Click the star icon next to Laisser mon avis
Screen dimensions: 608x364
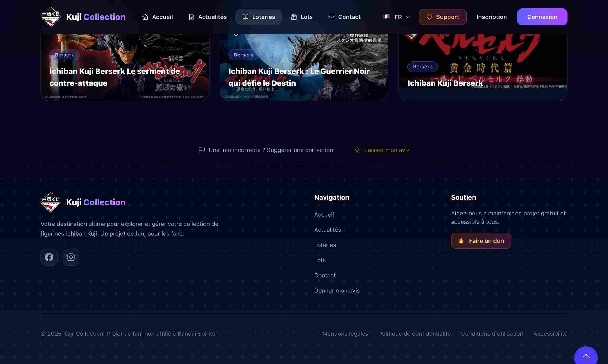point(357,150)
